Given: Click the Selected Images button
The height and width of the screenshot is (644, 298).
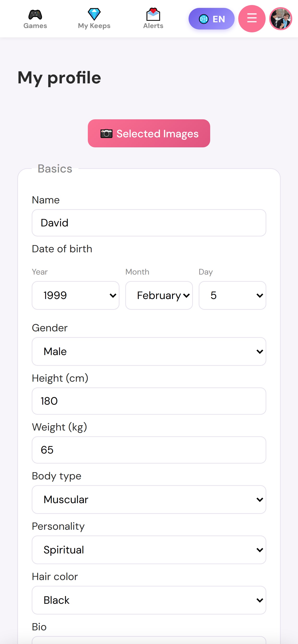Looking at the screenshot, I should pyautogui.click(x=149, y=133).
